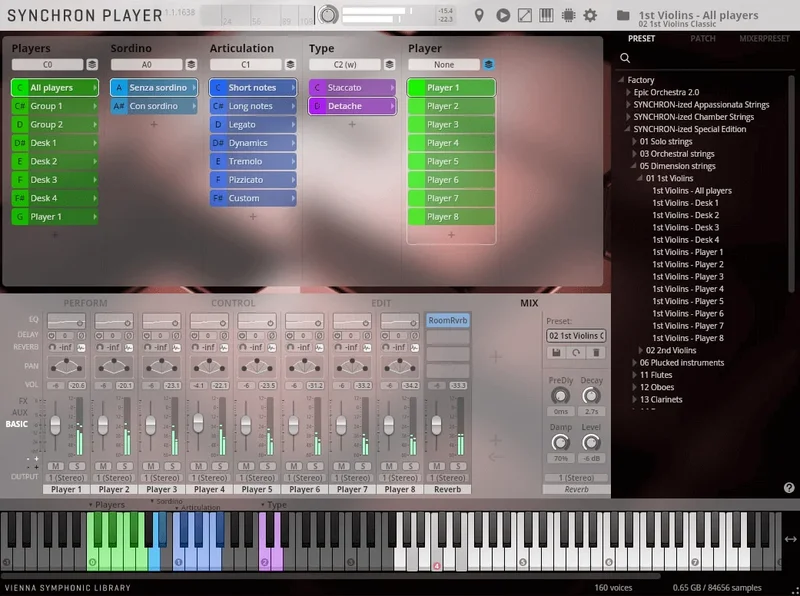
Task: Open the help question mark icon
Action: pos(789,488)
